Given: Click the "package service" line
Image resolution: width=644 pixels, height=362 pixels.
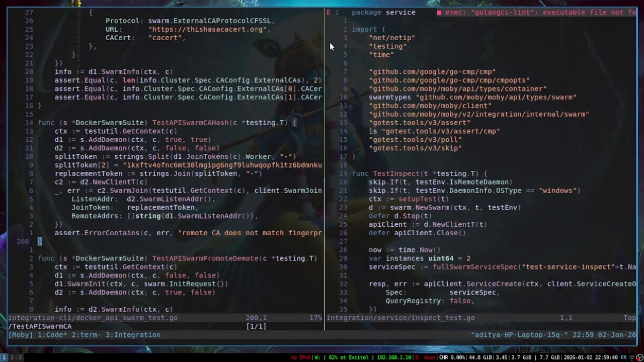Looking at the screenshot, I should click(x=383, y=13).
